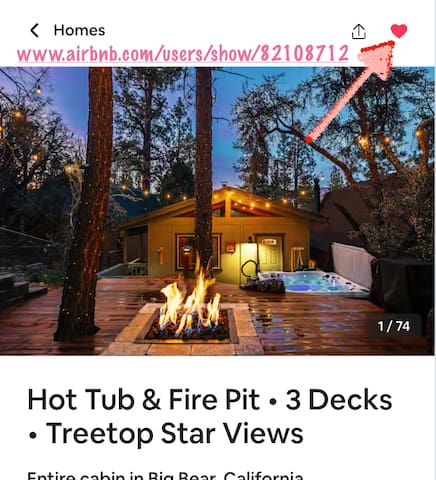This screenshot has height=480, width=436.
Task: Go back using the left chevron arrow
Action: click(x=34, y=30)
